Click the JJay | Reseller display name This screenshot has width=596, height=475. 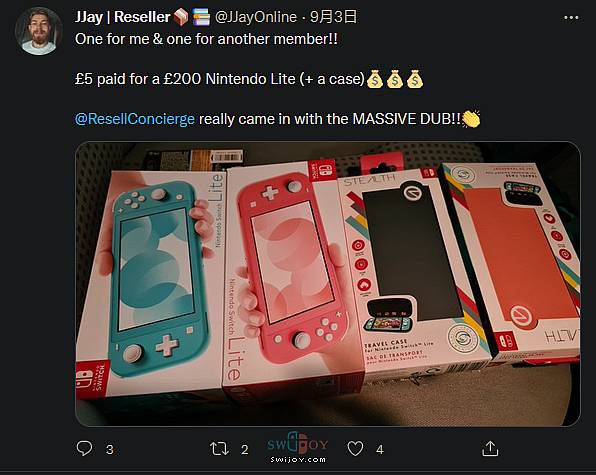122,17
